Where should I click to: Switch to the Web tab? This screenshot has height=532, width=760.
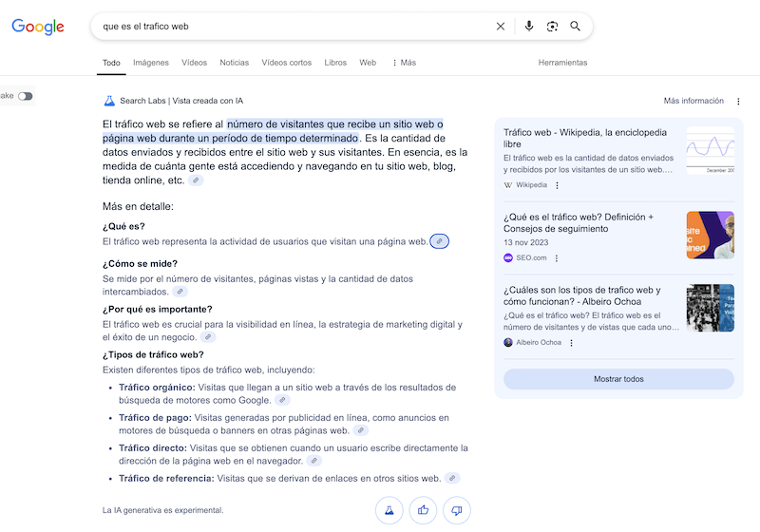coord(368,63)
